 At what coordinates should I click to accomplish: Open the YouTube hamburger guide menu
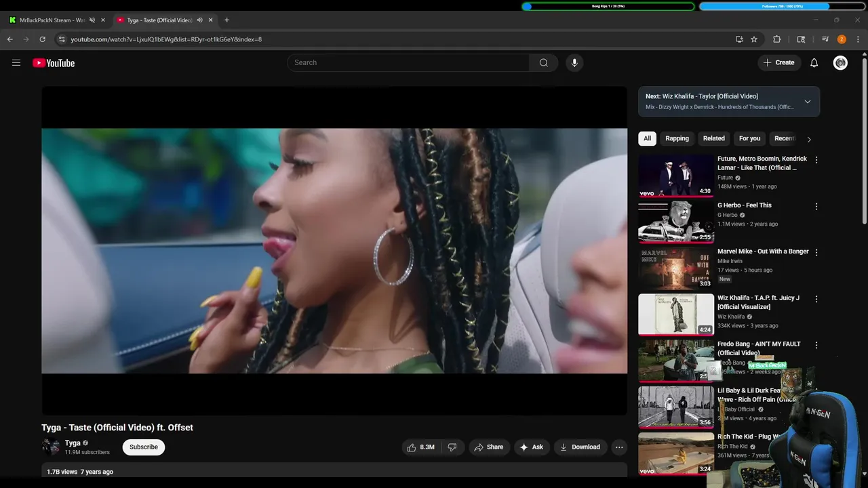click(16, 63)
